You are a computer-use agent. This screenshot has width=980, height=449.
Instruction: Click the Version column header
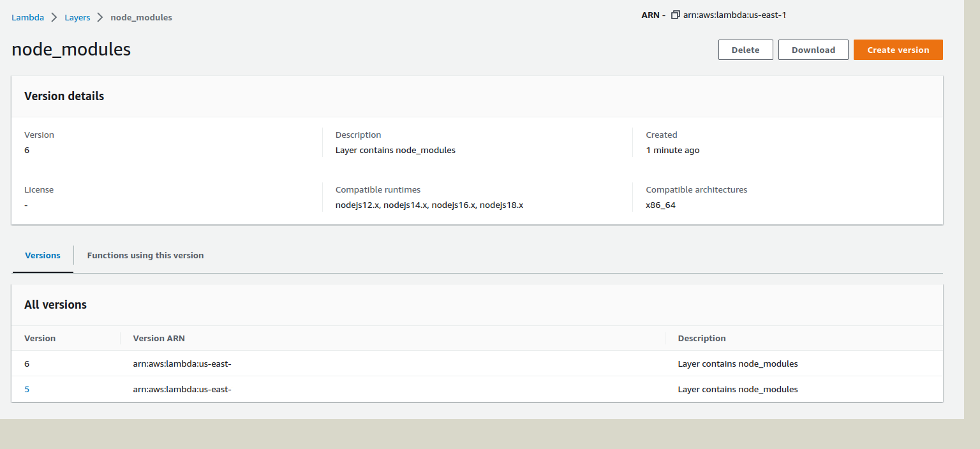pos(40,338)
